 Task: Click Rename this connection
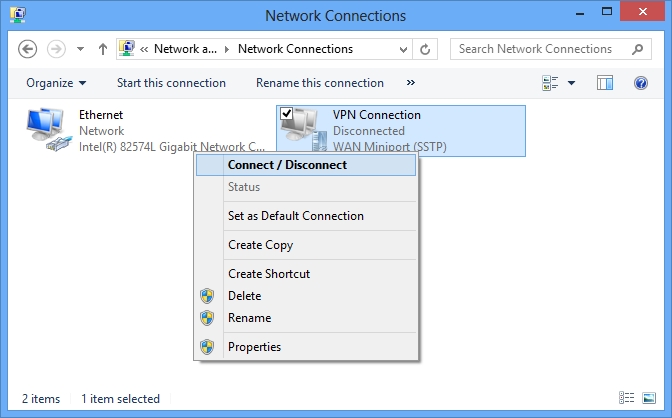click(320, 83)
